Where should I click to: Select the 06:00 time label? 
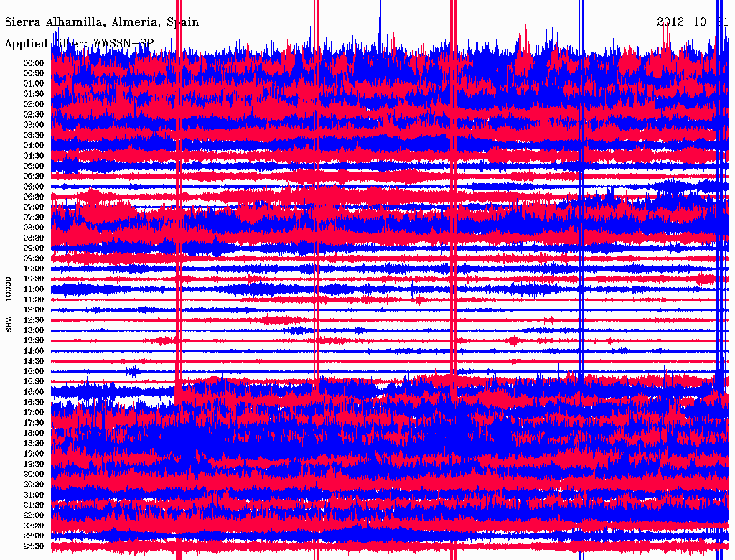click(x=33, y=186)
